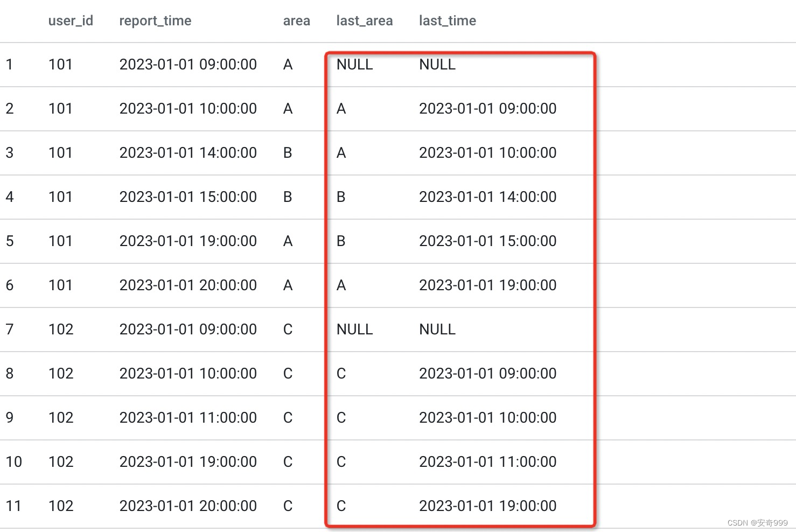Click last_area C in row 10
This screenshot has height=532, width=796.
341,462
